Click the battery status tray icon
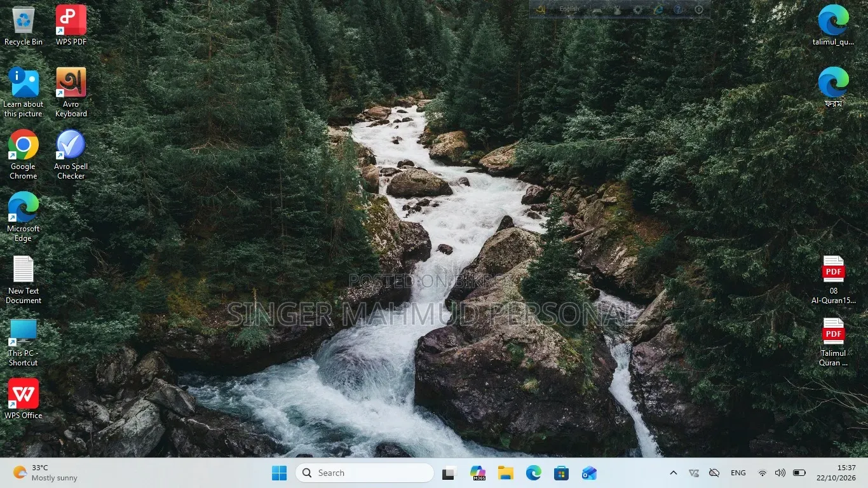The height and width of the screenshot is (488, 868). point(799,473)
